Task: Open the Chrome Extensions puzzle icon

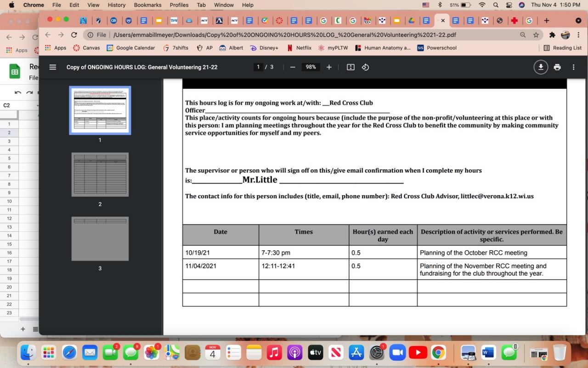Action: [552, 35]
